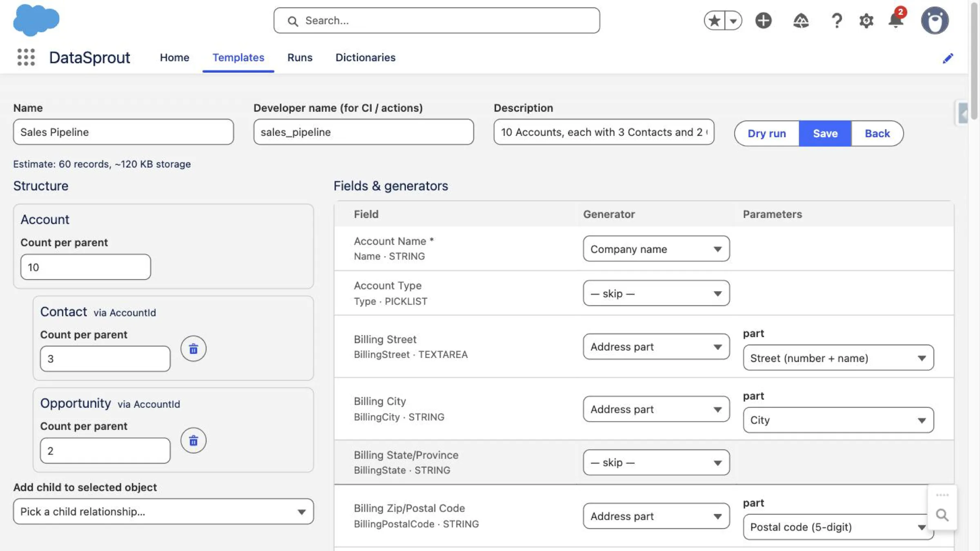This screenshot has height=551, width=980.
Task: Select the Account object card
Action: (x=163, y=247)
